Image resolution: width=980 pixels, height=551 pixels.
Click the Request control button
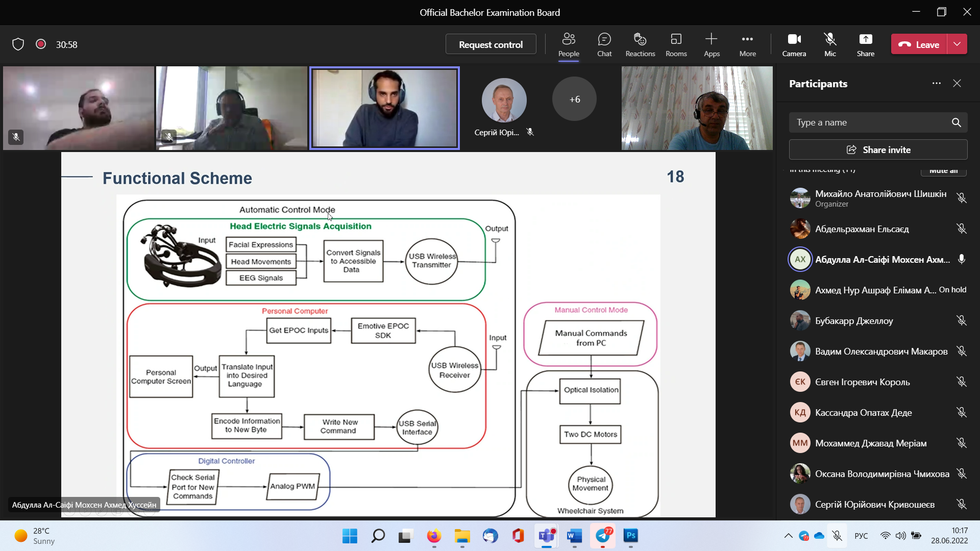coord(491,44)
